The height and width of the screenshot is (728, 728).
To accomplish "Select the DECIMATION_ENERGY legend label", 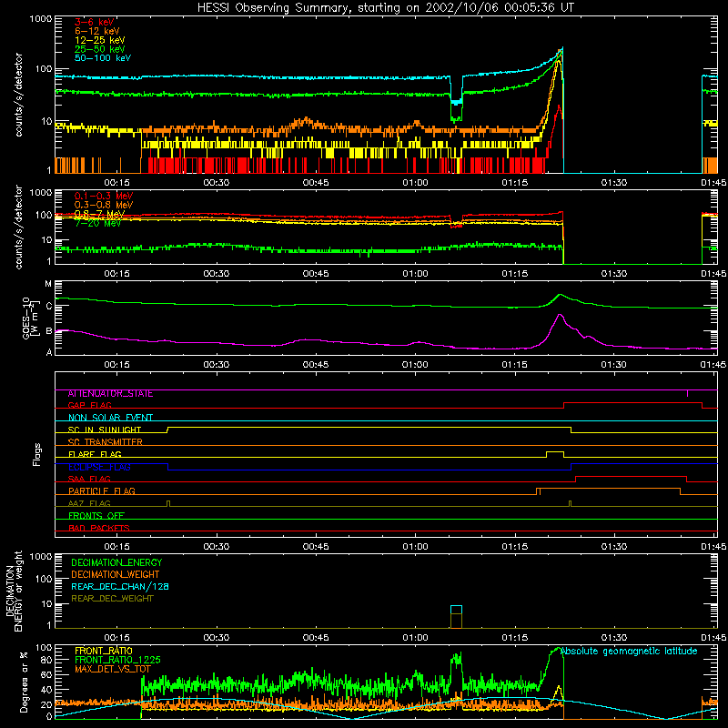I will coord(116,562).
